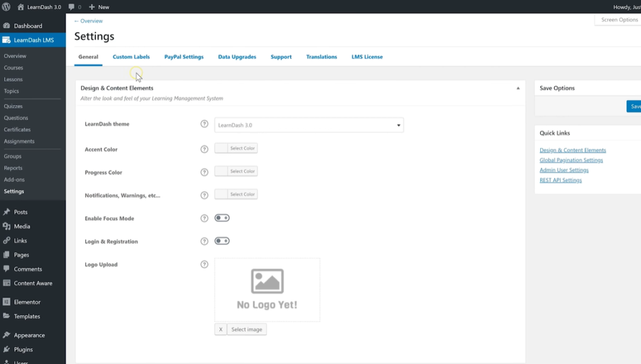Switch to the Support tab
Screen dimensions: 641x364
[281, 57]
